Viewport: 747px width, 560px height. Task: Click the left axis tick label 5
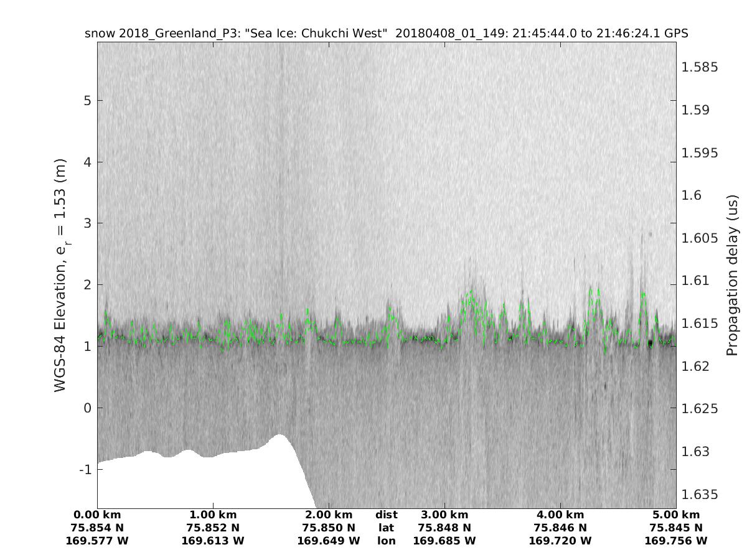pyautogui.click(x=88, y=101)
